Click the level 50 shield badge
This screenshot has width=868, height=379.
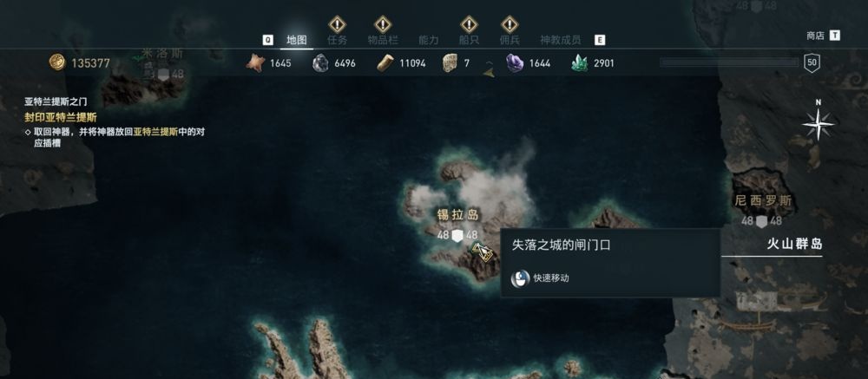812,62
